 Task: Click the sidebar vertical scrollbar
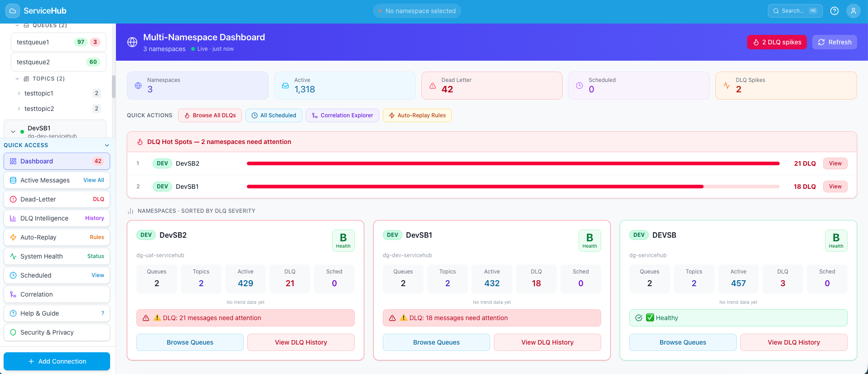[114, 86]
